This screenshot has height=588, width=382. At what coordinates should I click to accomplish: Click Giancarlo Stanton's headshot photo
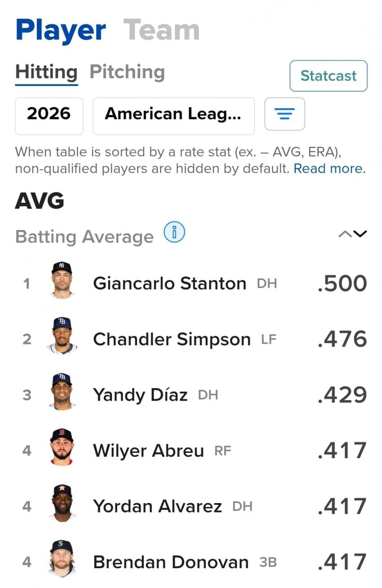coord(62,280)
